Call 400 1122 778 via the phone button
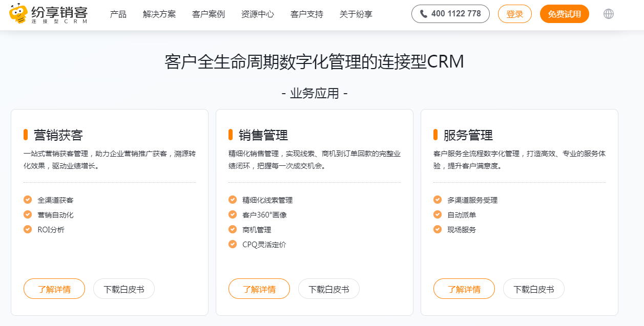The image size is (644, 326). 450,14
